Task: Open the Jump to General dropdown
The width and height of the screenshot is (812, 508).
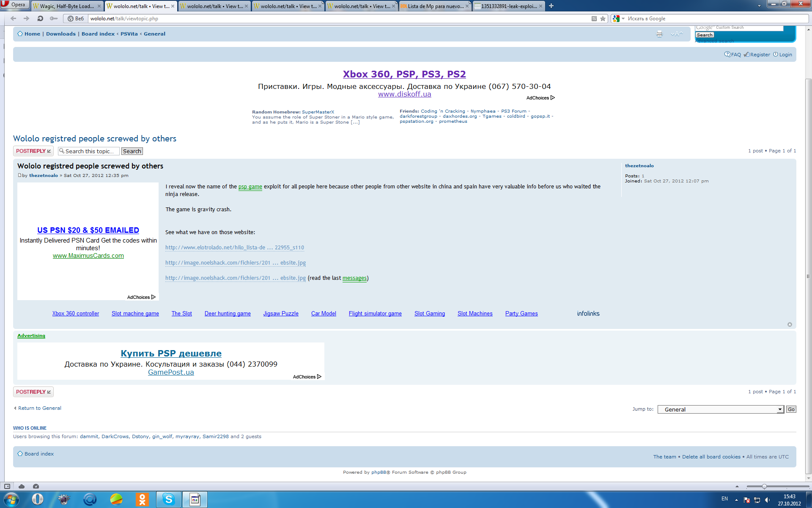Action: pos(721,409)
